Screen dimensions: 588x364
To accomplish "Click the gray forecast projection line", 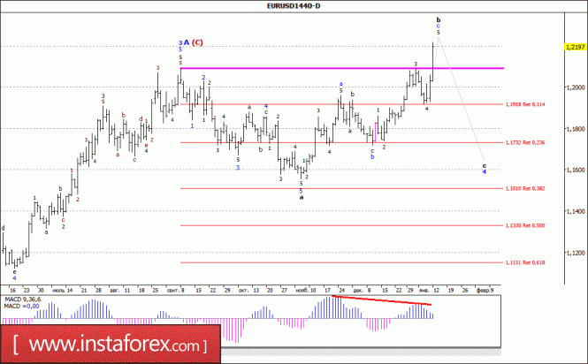I will click(x=462, y=99).
